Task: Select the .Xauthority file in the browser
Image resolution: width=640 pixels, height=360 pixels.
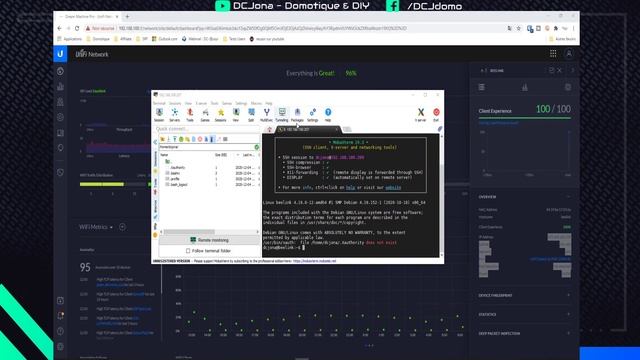Action: click(178, 168)
